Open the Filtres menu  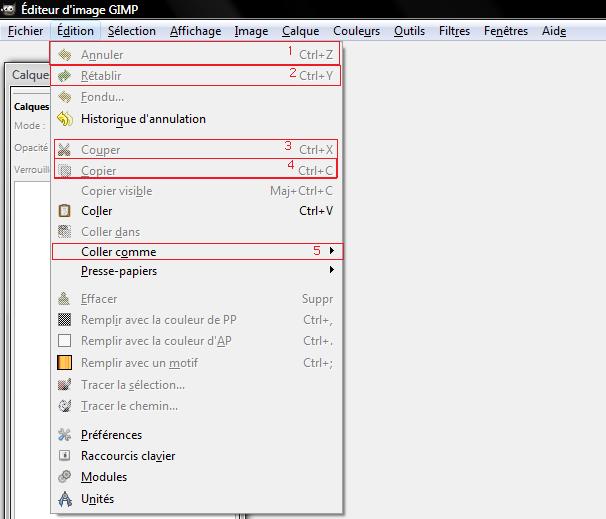click(x=454, y=31)
